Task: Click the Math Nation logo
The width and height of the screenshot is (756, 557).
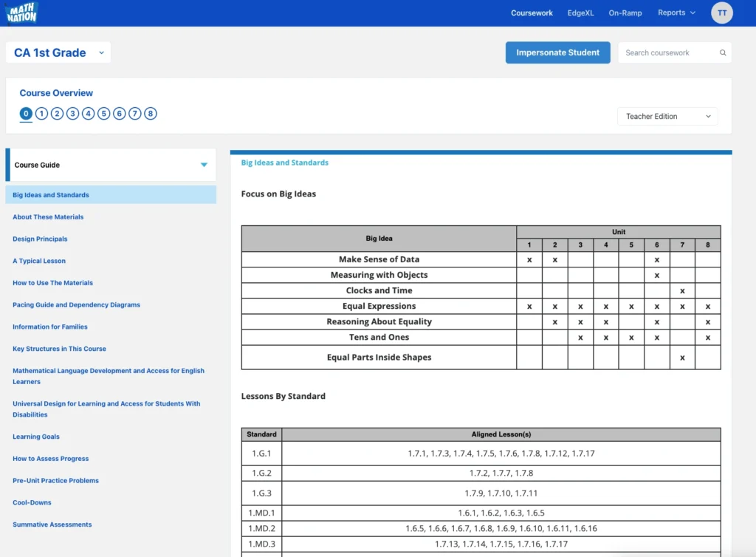Action: coord(21,13)
